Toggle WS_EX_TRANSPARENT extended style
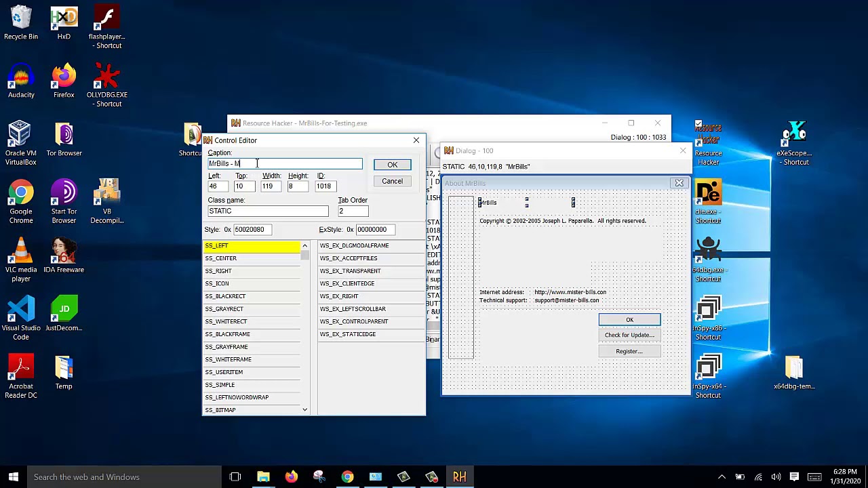Viewport: 868px width, 488px height. click(x=370, y=271)
